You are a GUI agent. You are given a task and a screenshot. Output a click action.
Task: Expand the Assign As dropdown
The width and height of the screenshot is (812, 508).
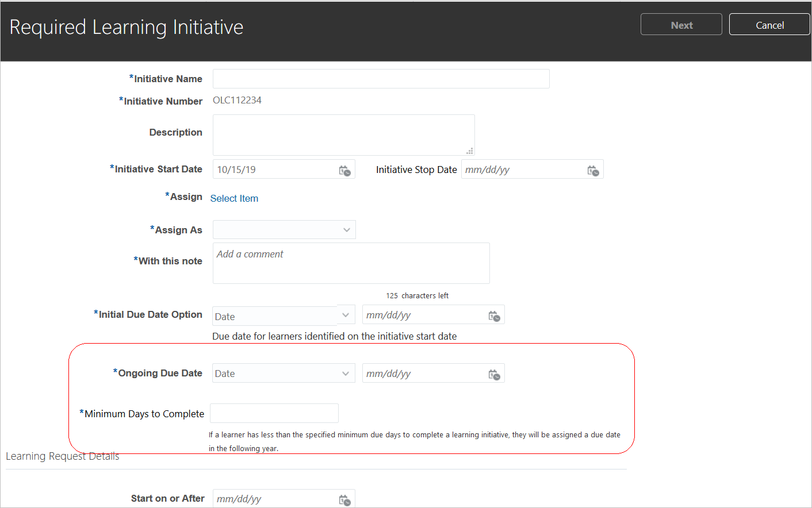click(x=346, y=230)
